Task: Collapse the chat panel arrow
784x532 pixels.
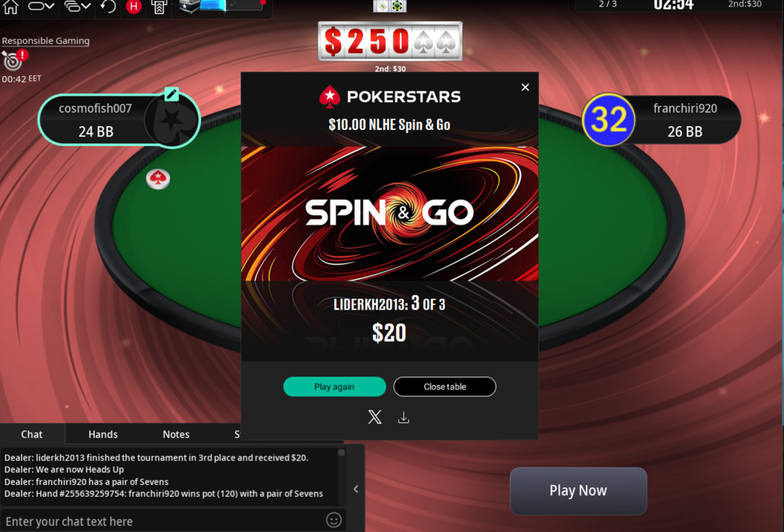Action: point(356,489)
